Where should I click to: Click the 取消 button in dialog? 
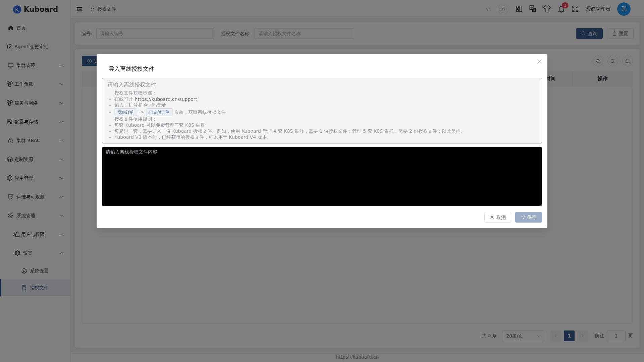(x=498, y=217)
